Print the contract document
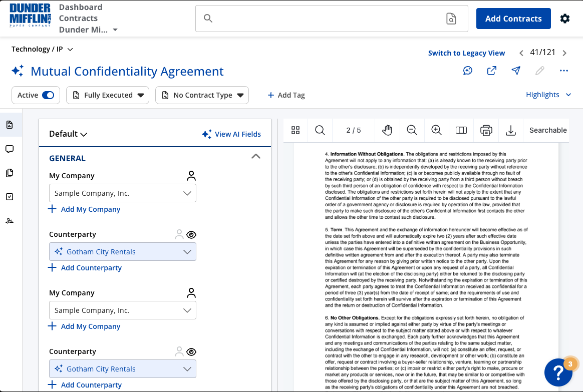583x392 pixels. click(x=486, y=130)
